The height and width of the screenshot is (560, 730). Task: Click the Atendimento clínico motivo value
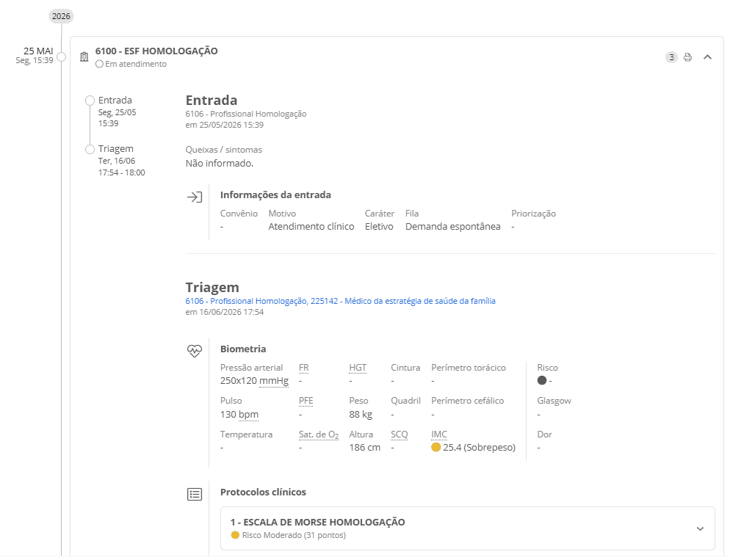point(311,227)
